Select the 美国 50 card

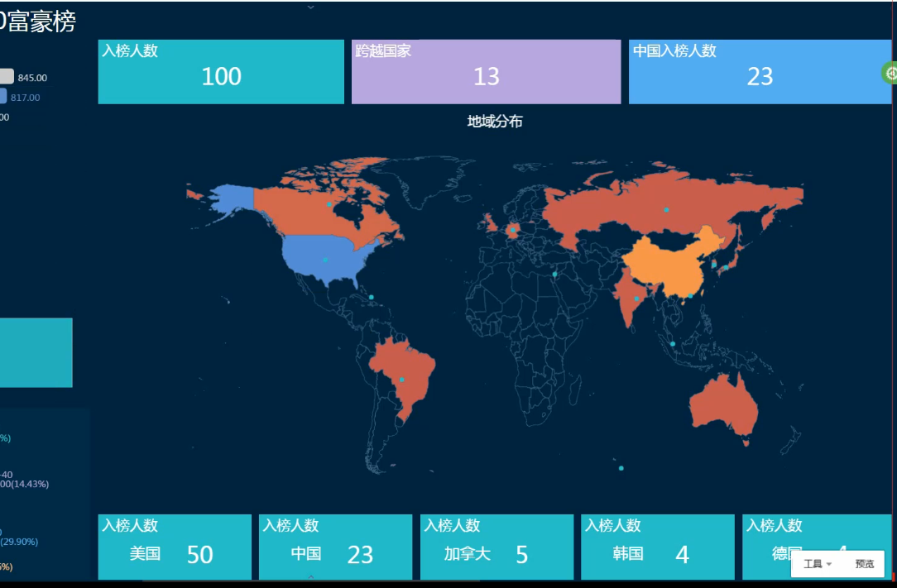point(175,547)
